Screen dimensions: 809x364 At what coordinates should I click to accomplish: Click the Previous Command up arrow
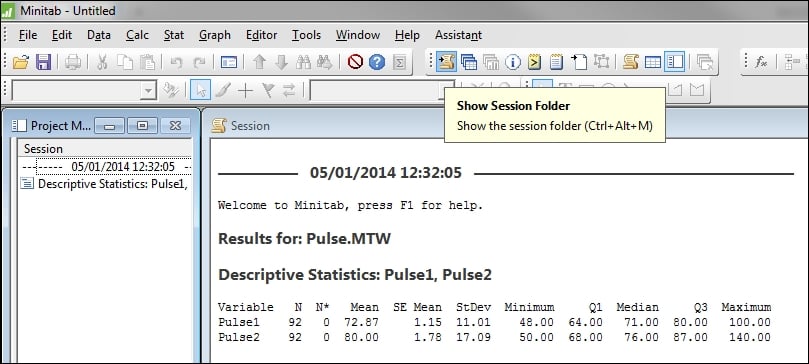(260, 62)
